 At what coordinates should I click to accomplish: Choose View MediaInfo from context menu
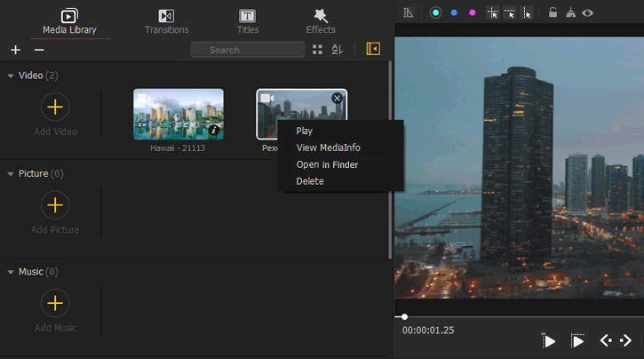coord(328,148)
